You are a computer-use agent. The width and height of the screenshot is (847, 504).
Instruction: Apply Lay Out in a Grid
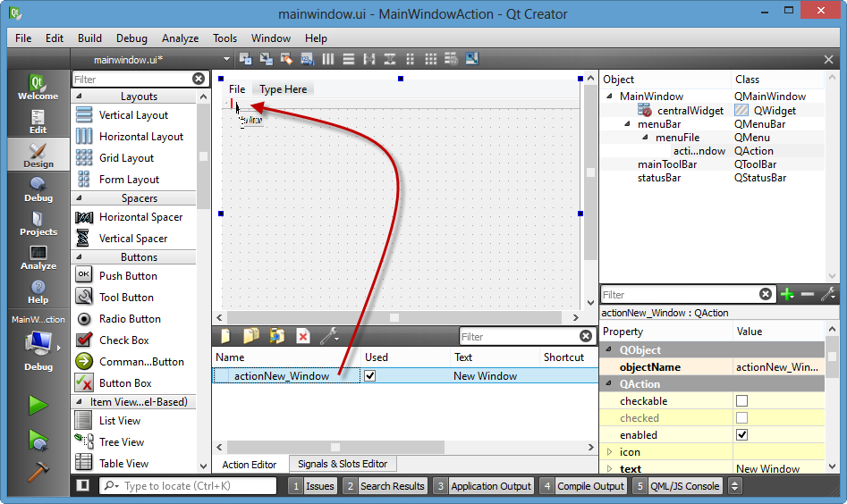coord(430,59)
